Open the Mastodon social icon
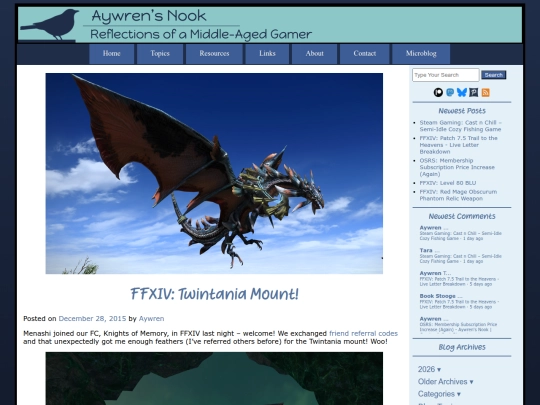 (x=450, y=92)
